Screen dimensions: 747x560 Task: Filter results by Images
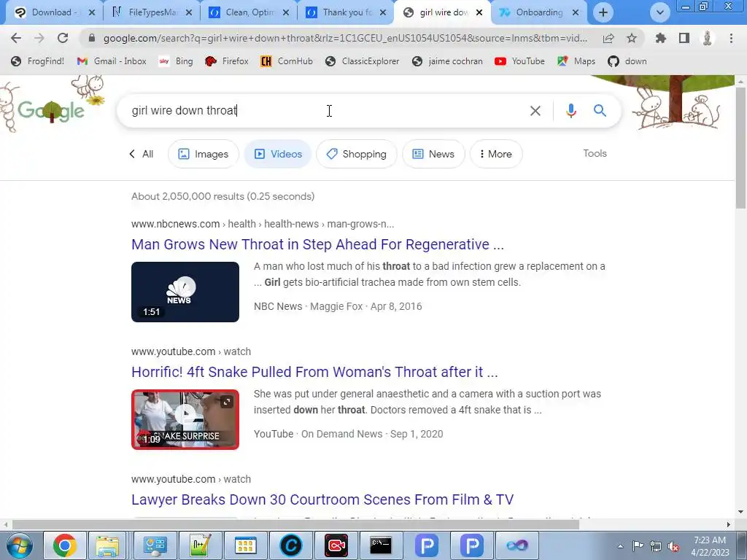click(204, 154)
